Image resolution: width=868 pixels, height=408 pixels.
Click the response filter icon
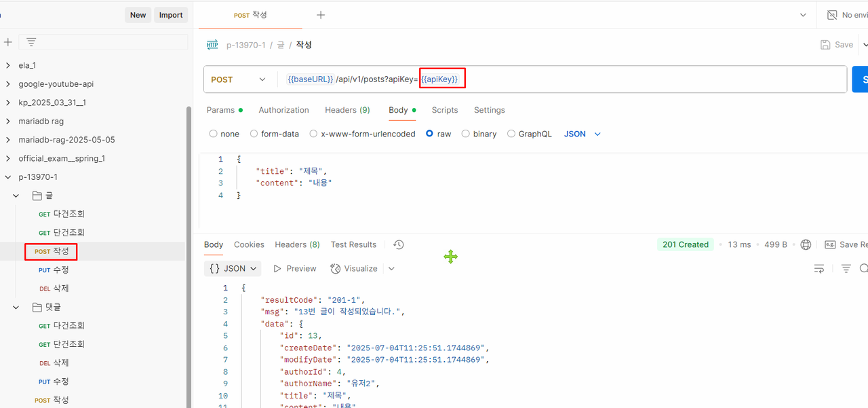pos(846,269)
